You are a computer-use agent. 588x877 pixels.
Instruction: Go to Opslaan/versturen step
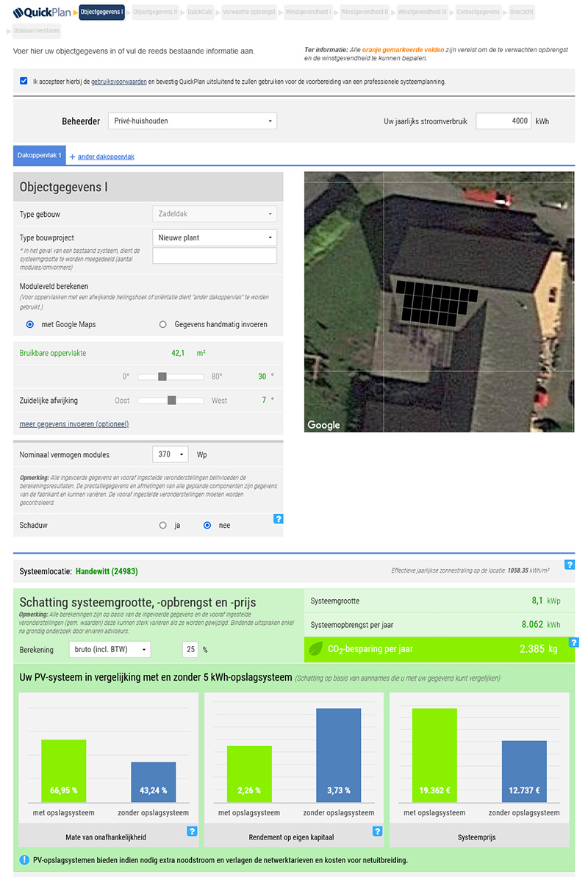[x=36, y=31]
